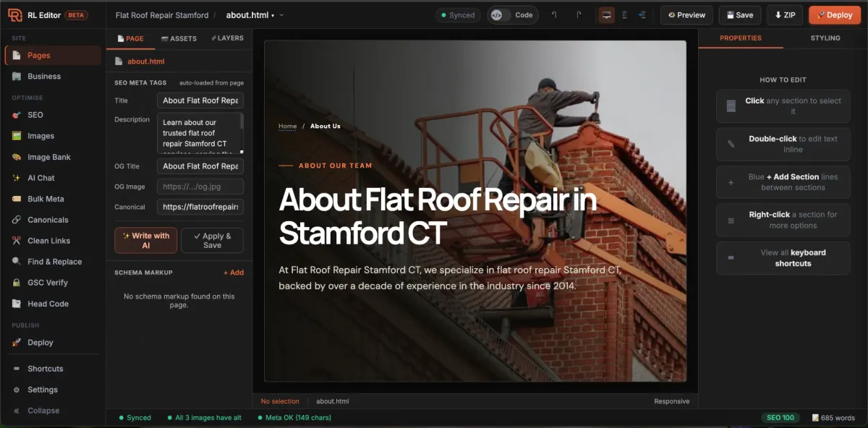Click the redo arrow in toolbar
The image size is (868, 428).
pyautogui.click(x=579, y=14)
